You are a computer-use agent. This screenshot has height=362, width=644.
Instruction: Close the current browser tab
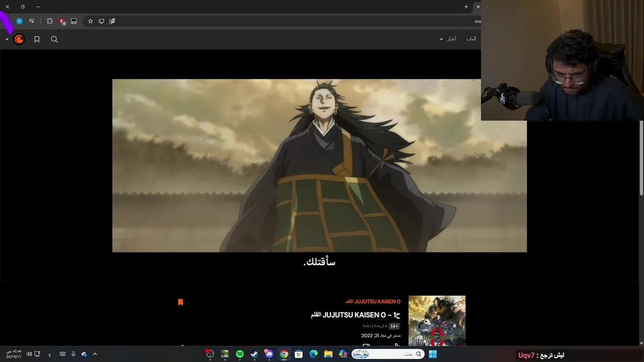[x=478, y=7]
